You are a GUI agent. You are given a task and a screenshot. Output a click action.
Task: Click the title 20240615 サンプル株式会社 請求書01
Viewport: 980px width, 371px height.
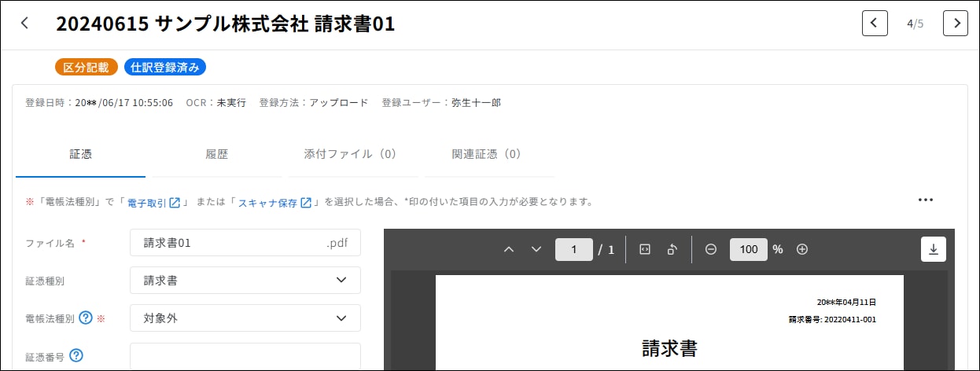click(x=225, y=24)
